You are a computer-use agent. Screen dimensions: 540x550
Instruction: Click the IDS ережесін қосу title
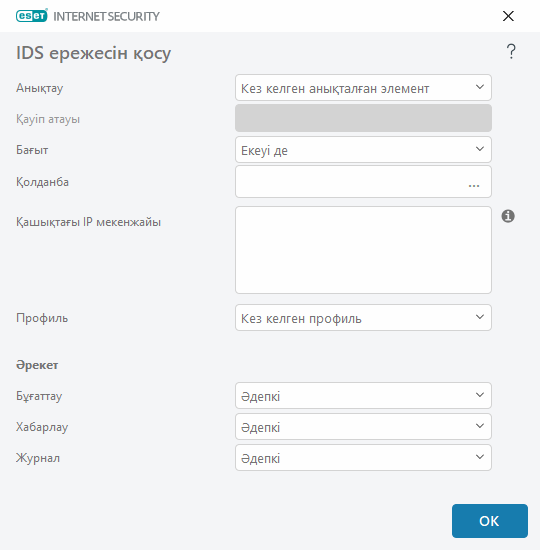tap(93, 53)
